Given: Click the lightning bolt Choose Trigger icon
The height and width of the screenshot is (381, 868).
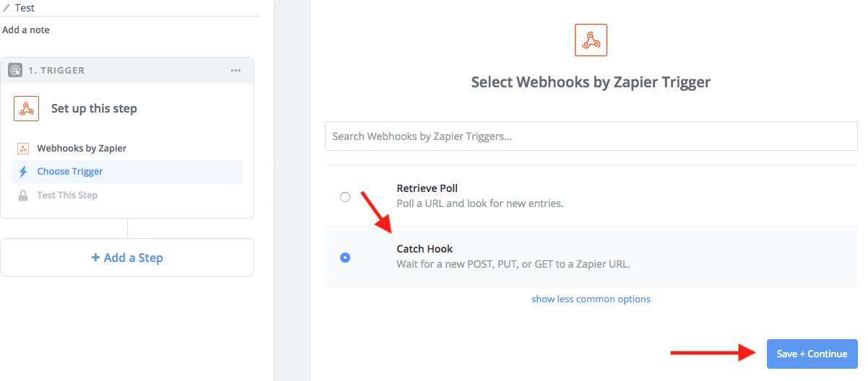Looking at the screenshot, I should click(x=23, y=171).
